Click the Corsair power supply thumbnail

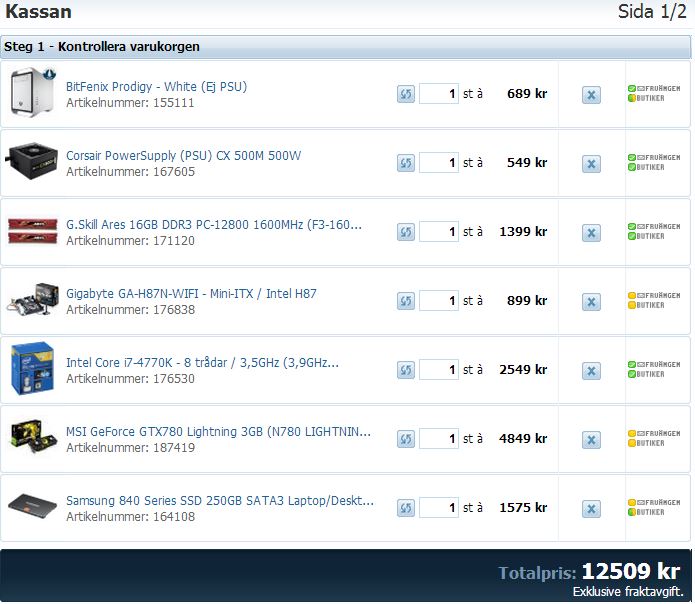(x=31, y=161)
